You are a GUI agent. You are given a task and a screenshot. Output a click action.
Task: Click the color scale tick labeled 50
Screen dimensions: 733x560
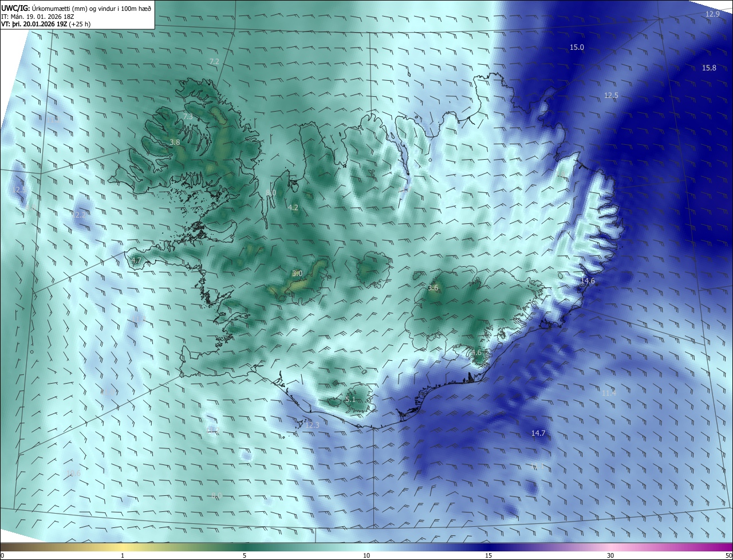pos(728,555)
